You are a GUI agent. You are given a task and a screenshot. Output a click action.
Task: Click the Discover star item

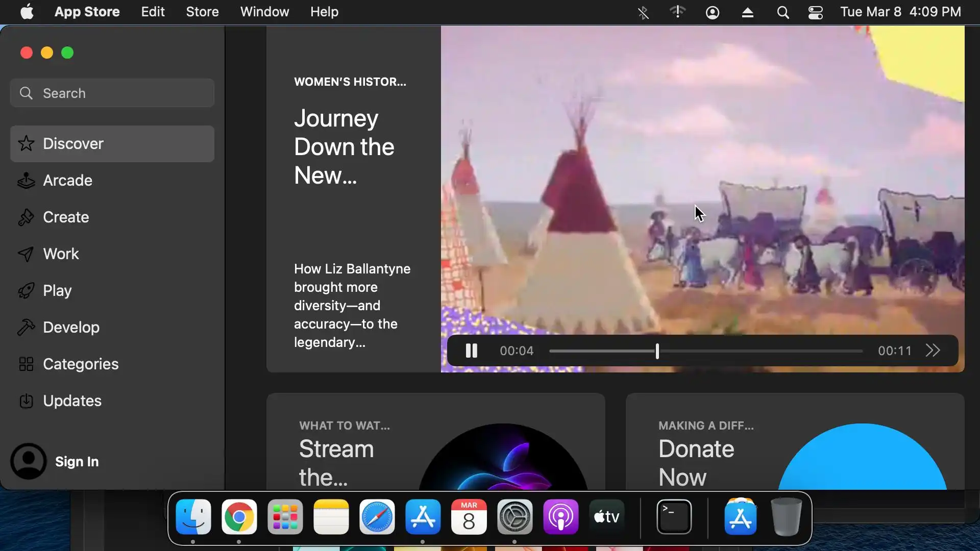click(73, 144)
